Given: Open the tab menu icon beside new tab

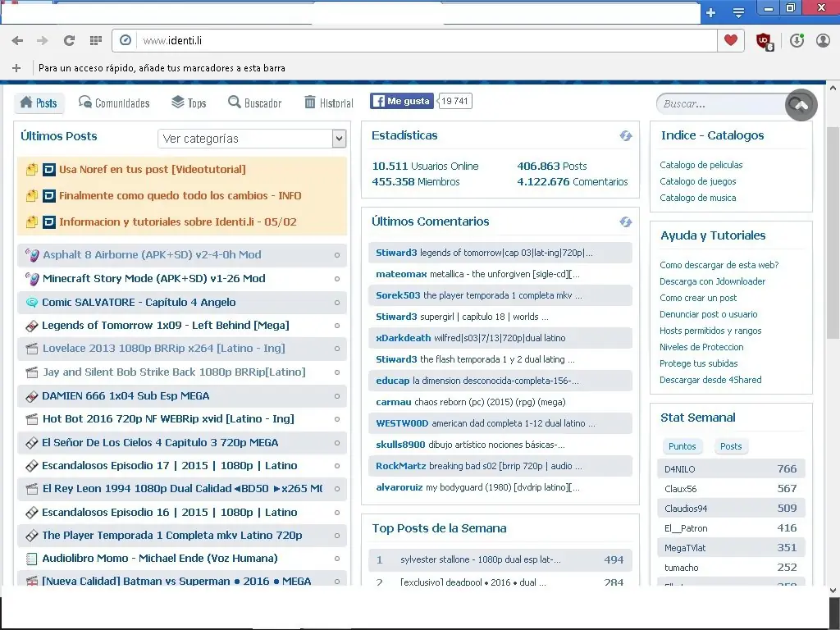Looking at the screenshot, I should tap(739, 12).
